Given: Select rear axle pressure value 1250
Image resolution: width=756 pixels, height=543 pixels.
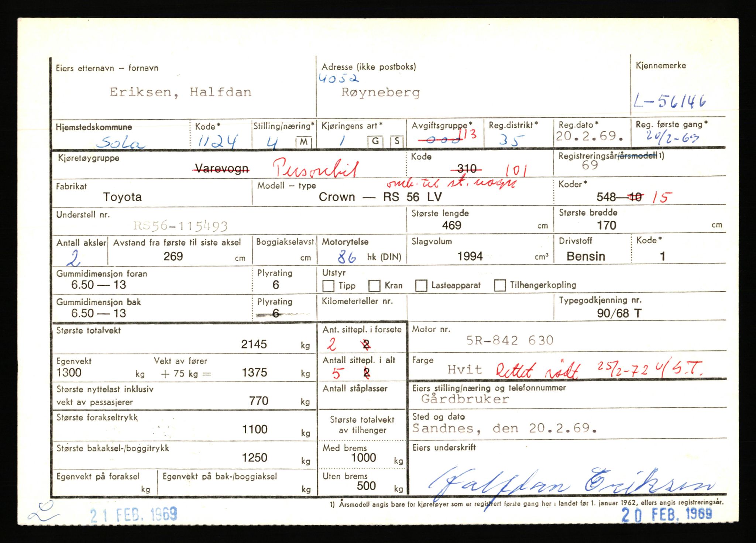Looking at the screenshot, I should [254, 457].
